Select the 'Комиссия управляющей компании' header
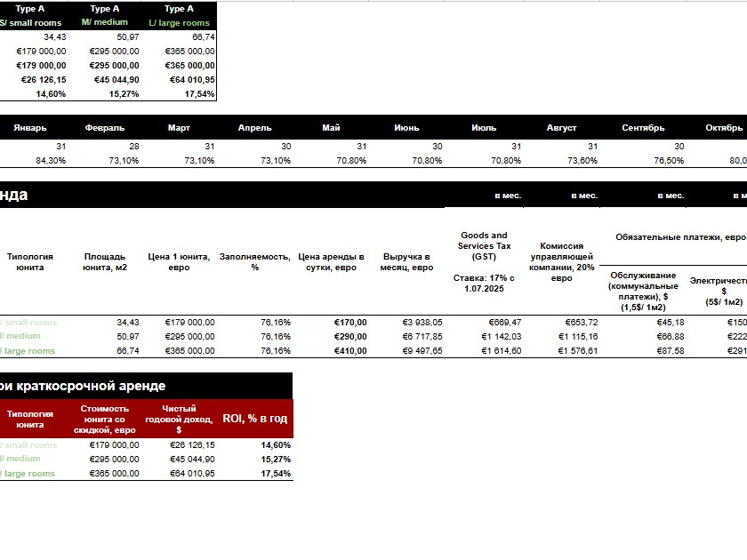This screenshot has height=560, width=747. tap(562, 262)
